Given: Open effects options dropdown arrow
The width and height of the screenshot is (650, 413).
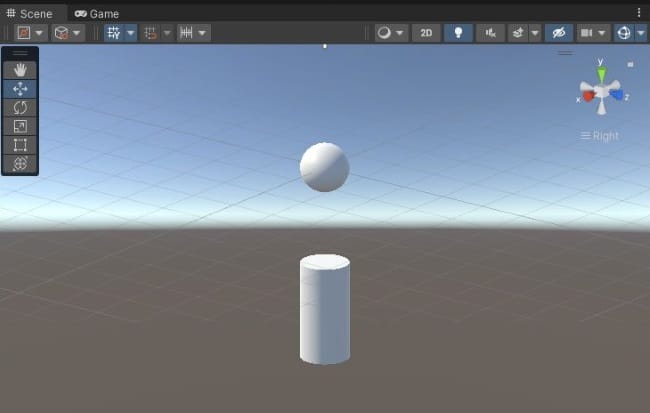Looking at the screenshot, I should pyautogui.click(x=535, y=33).
